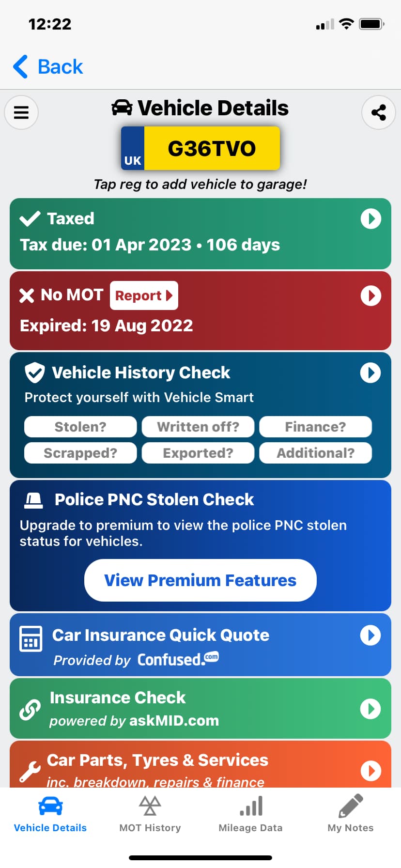This screenshot has width=401, height=868.
Task: Tap the shield icon beside Vehicle History Check
Action: [x=35, y=372]
